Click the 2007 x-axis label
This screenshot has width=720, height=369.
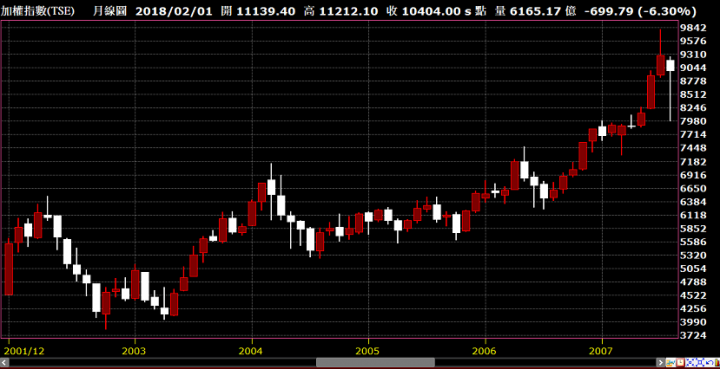(x=602, y=351)
